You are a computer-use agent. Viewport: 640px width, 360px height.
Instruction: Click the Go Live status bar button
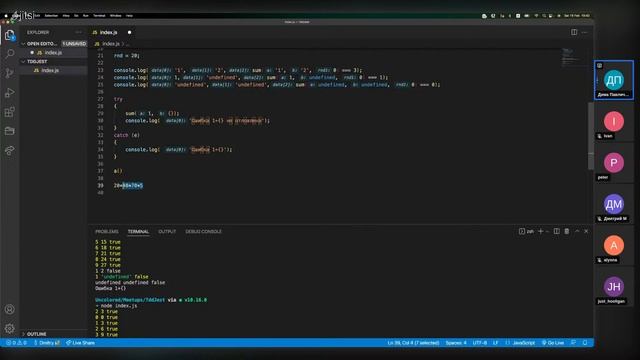coord(553,343)
